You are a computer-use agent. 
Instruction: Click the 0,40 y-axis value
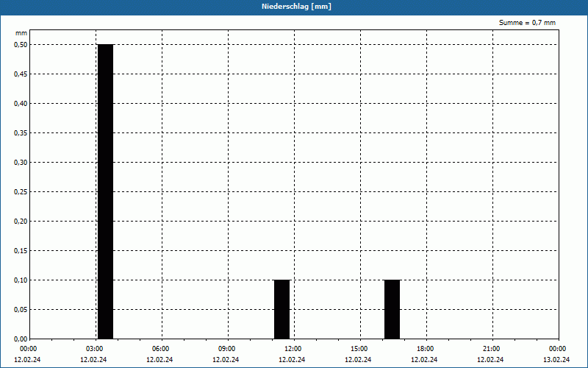click(21, 104)
